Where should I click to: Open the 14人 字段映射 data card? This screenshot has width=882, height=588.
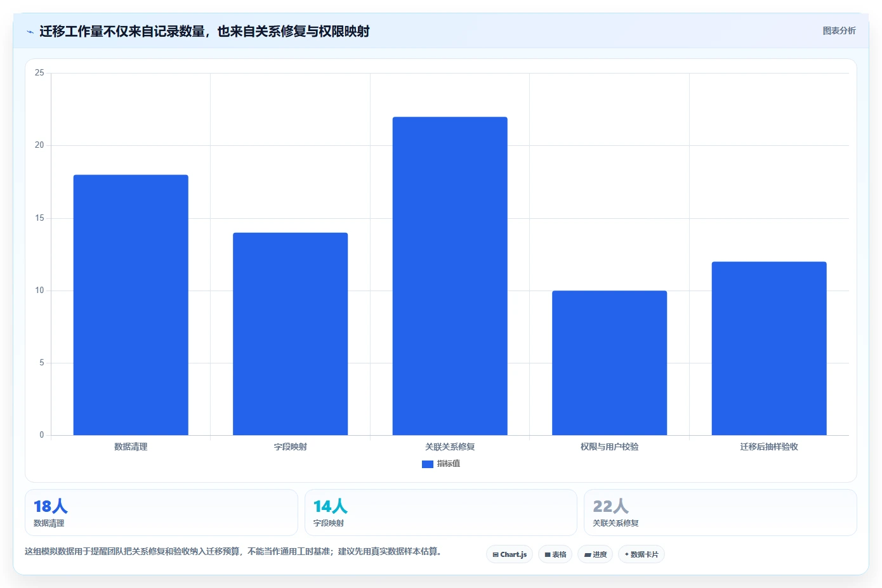coord(441,513)
